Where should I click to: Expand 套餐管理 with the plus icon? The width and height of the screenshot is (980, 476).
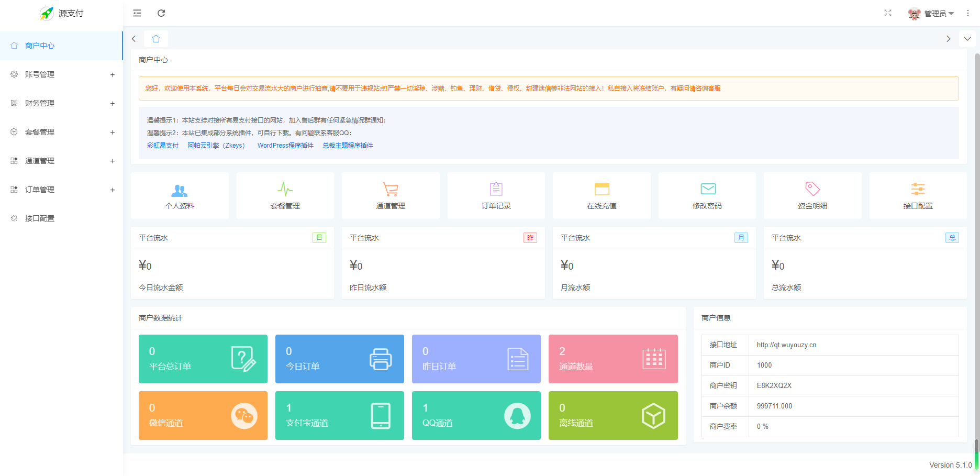click(x=113, y=132)
